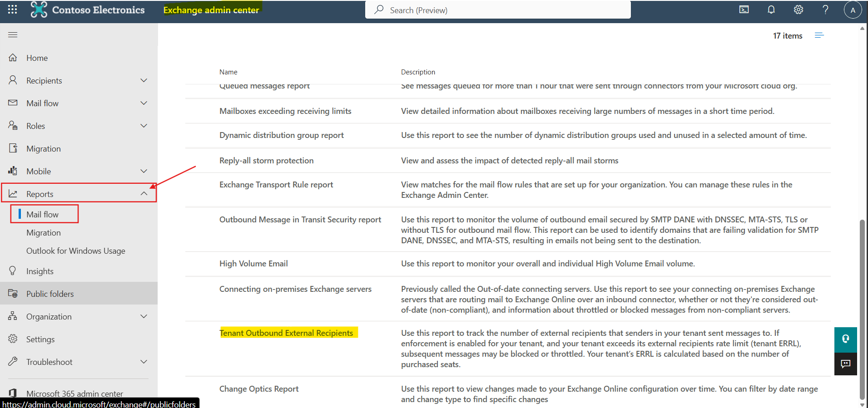The width and height of the screenshot is (868, 408).
Task: Open the feedback chat button
Action: tap(846, 364)
